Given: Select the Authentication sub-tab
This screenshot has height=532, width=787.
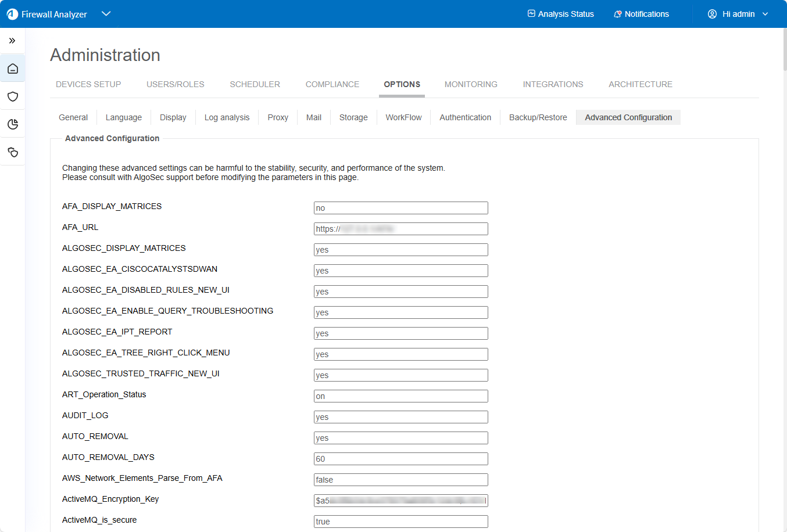Looking at the screenshot, I should 465,117.
